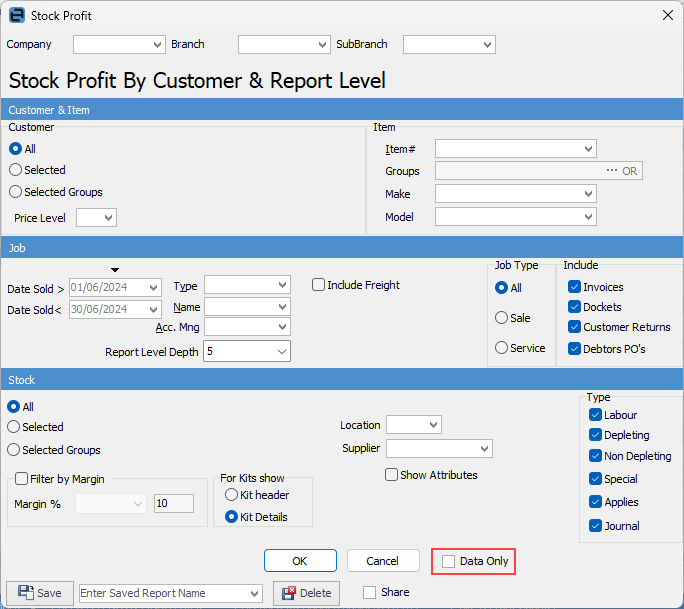Select the Service job type radio button
The width and height of the screenshot is (684, 609).
pos(502,348)
